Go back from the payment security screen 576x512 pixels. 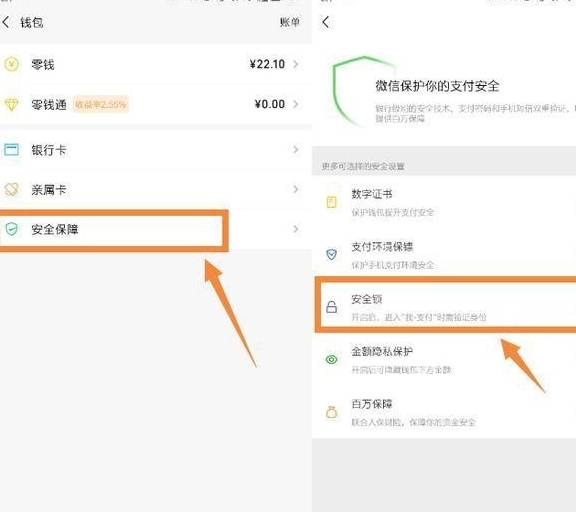[x=325, y=22]
